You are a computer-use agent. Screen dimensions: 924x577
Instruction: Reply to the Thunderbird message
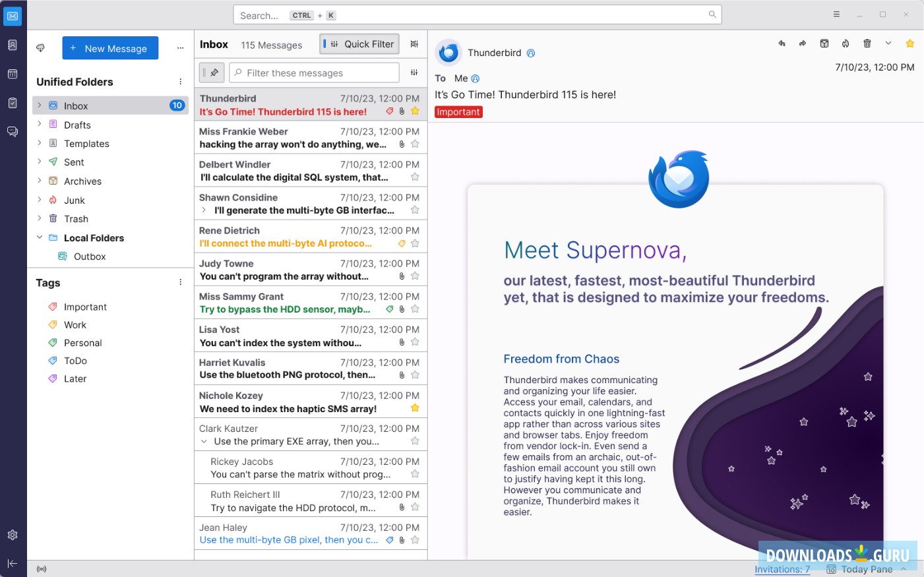(x=782, y=43)
